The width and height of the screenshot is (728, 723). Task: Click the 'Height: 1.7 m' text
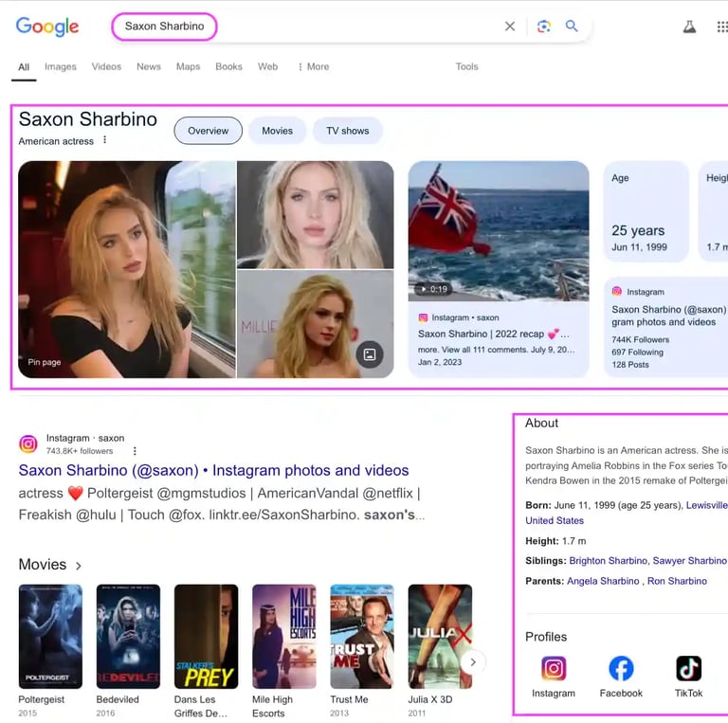555,541
